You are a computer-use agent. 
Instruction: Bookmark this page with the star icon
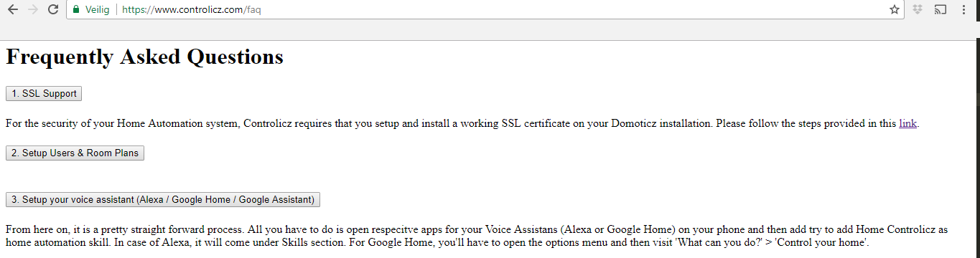coord(894,10)
